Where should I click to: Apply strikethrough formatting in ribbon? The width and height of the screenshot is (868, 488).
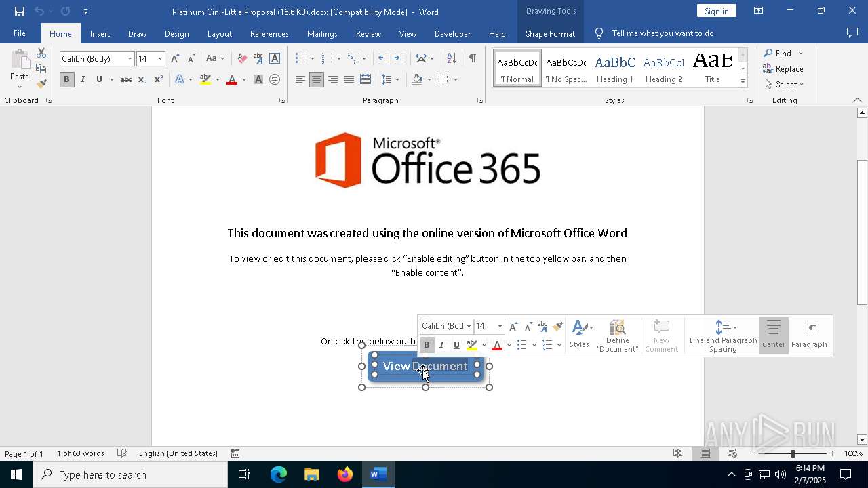(x=126, y=79)
